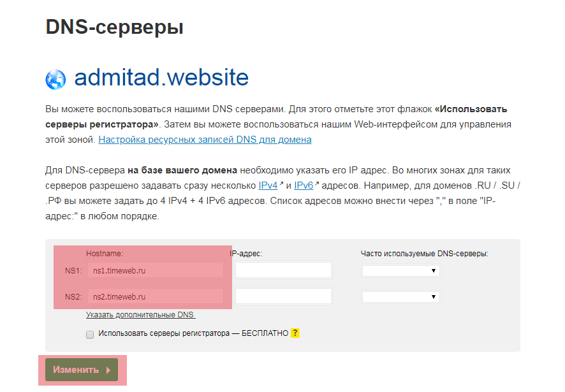
Task: Focus the NS1 hostname field with ns1.timeweb.ru
Action: (155, 271)
